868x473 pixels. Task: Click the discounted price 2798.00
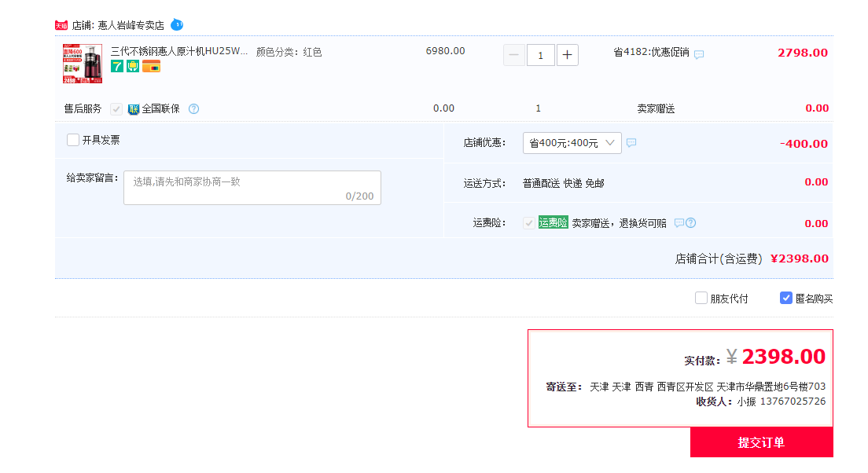(x=803, y=53)
